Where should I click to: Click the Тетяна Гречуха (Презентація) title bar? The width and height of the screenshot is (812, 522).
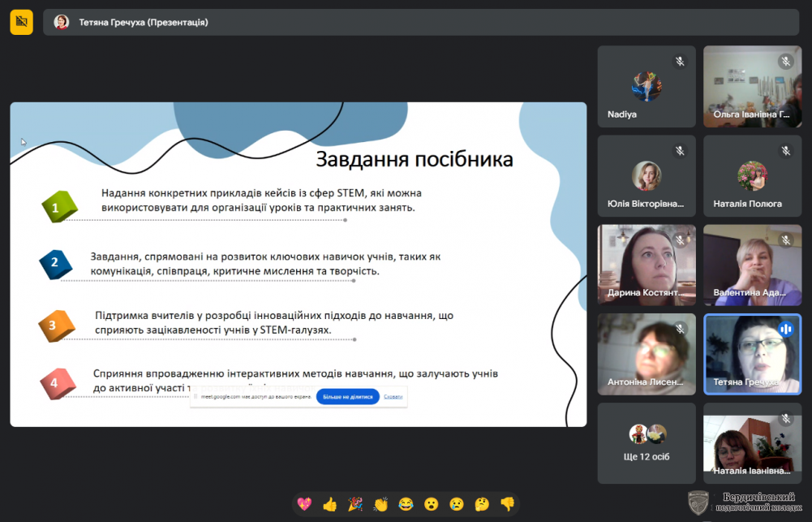pyautogui.click(x=143, y=23)
